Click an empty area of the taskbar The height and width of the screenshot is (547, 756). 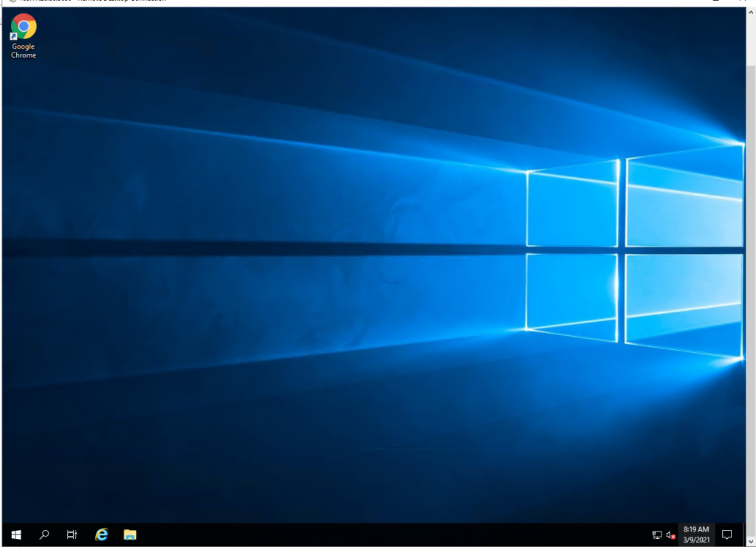(x=369, y=534)
